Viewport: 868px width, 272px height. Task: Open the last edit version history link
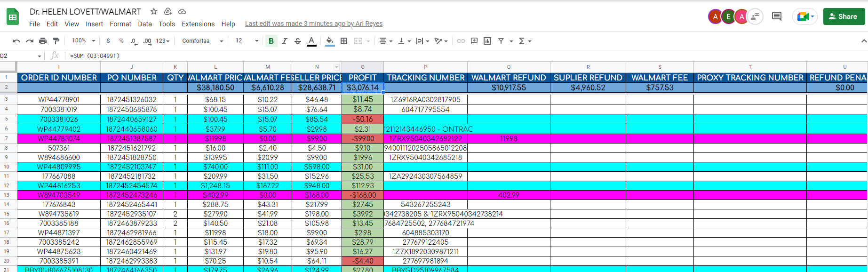(x=314, y=24)
